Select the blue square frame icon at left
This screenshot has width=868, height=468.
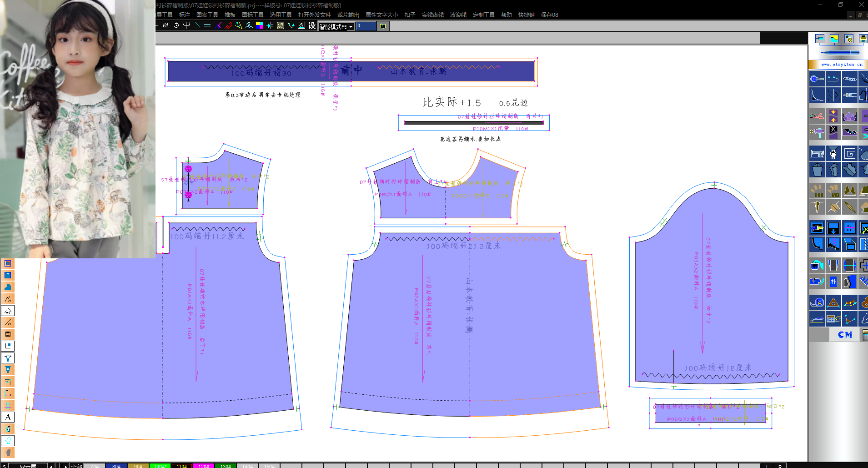8,263
